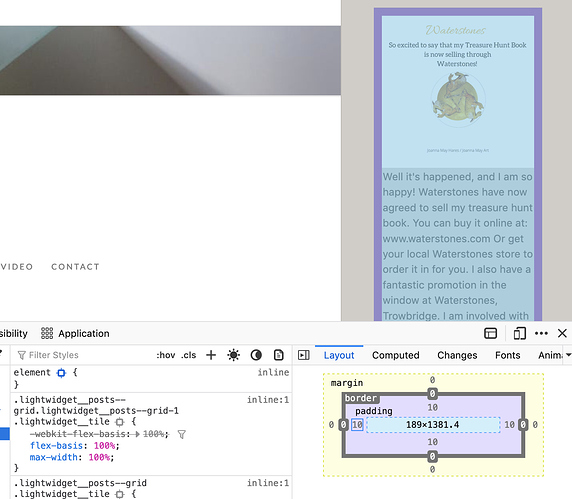Expand the -webkit-flex-basis shorthand arrow
The width and height of the screenshot is (572, 499).
click(138, 434)
